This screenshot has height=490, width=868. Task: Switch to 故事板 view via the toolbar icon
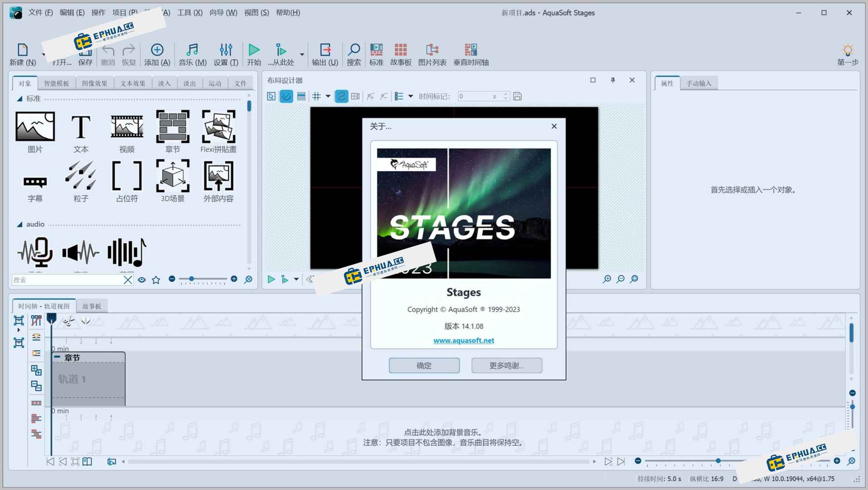click(x=400, y=54)
